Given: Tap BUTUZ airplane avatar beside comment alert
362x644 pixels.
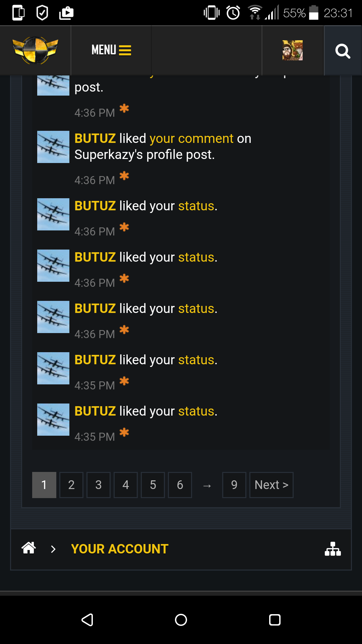Looking at the screenshot, I should pyautogui.click(x=53, y=147).
